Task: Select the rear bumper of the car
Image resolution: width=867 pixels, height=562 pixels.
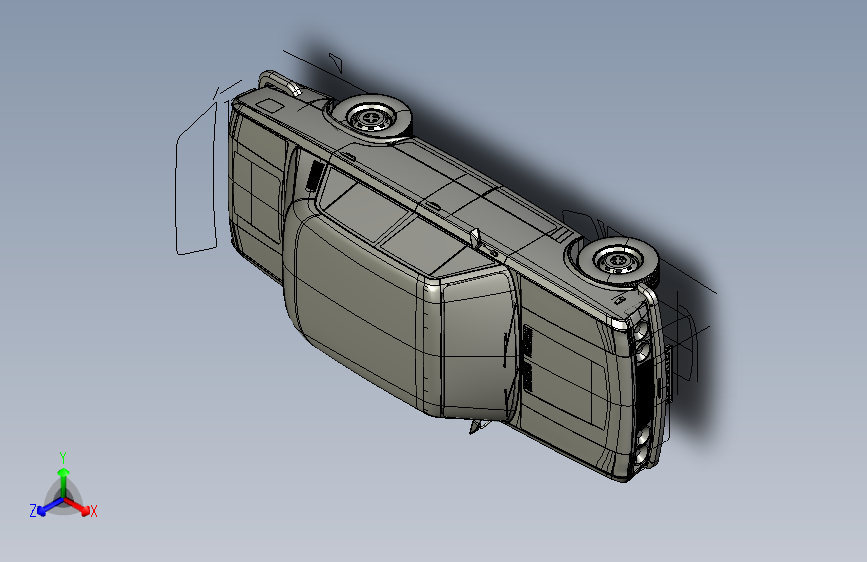Action: [x=280, y=81]
